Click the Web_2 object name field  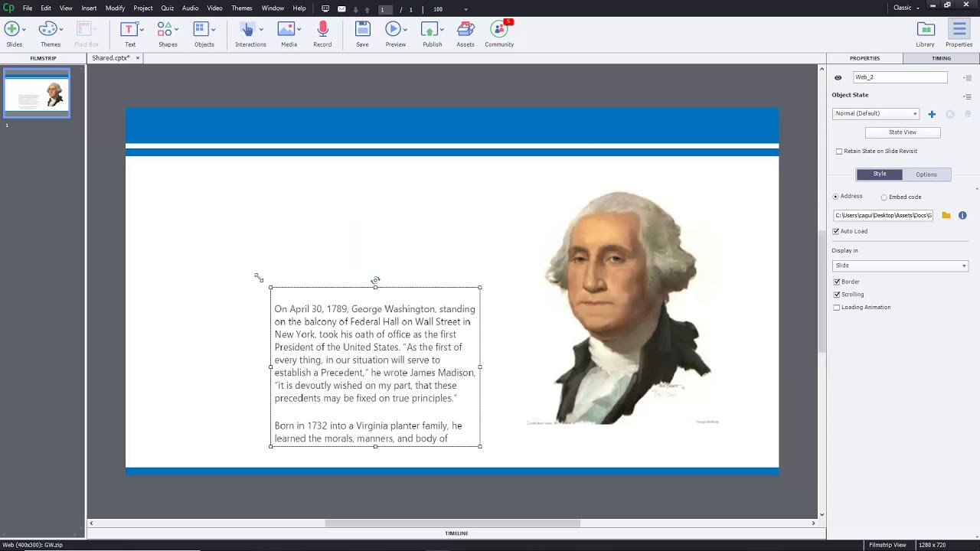[x=900, y=77]
